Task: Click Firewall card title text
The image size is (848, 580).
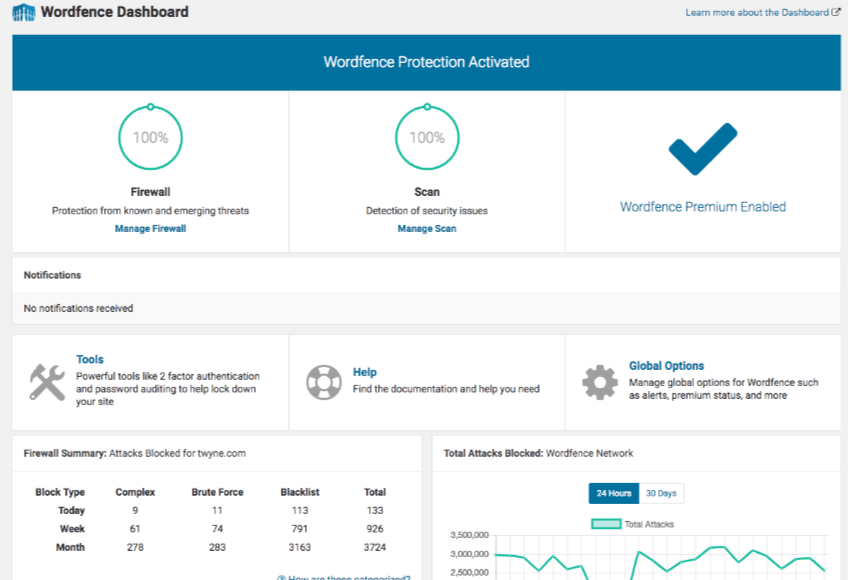Action: point(150,192)
